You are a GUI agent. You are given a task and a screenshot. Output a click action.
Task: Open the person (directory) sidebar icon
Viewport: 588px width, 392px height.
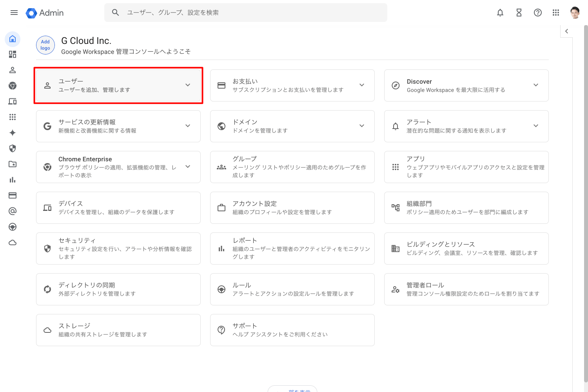click(13, 70)
